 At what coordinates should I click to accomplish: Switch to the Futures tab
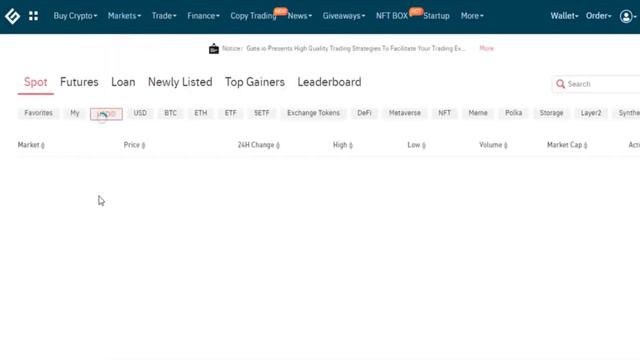tap(79, 82)
